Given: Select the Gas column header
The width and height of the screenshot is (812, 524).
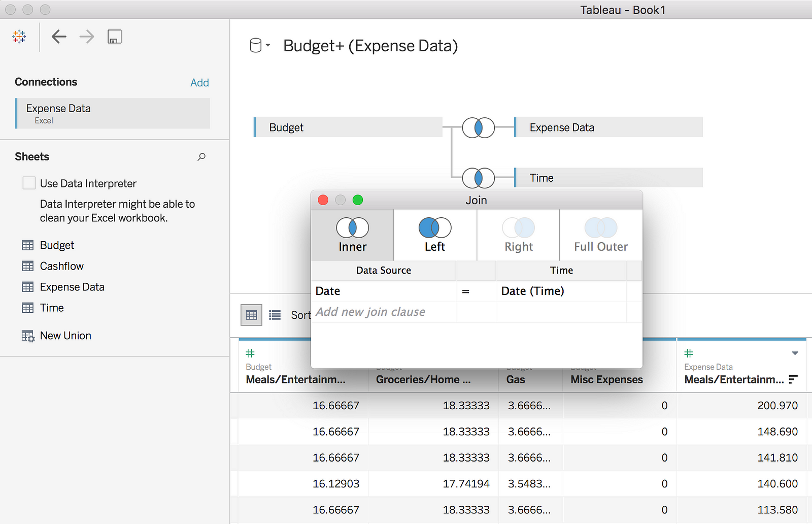Looking at the screenshot, I should click(516, 379).
